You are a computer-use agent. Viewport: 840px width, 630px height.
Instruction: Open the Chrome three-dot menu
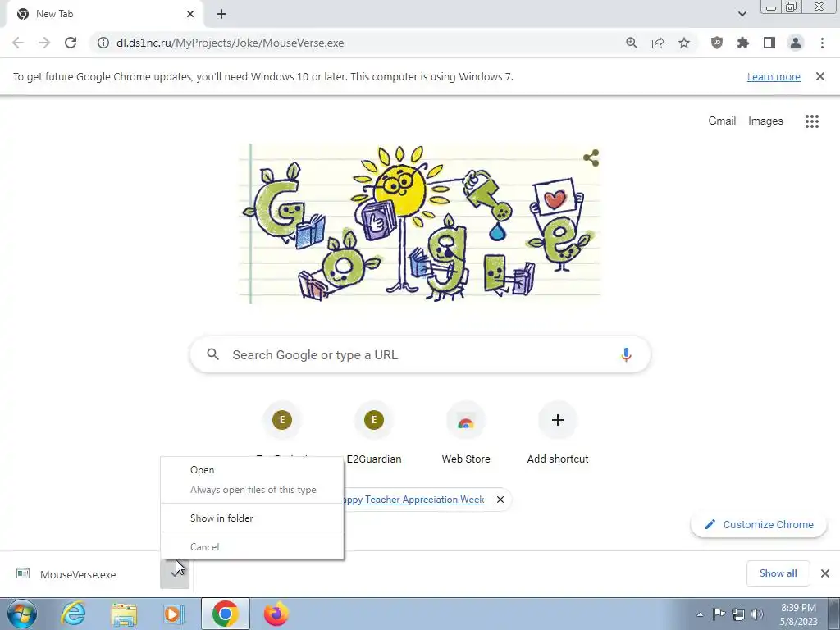click(x=822, y=43)
